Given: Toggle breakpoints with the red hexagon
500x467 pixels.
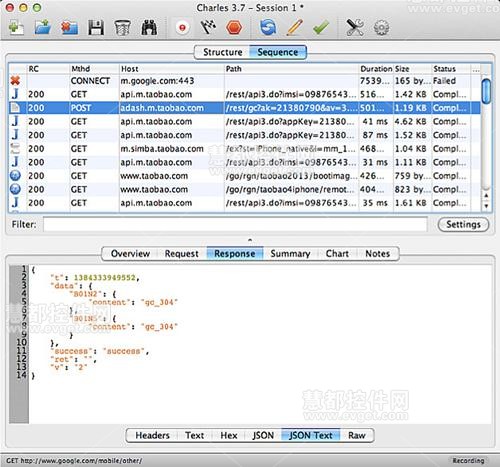Looking at the screenshot, I should pos(234,28).
